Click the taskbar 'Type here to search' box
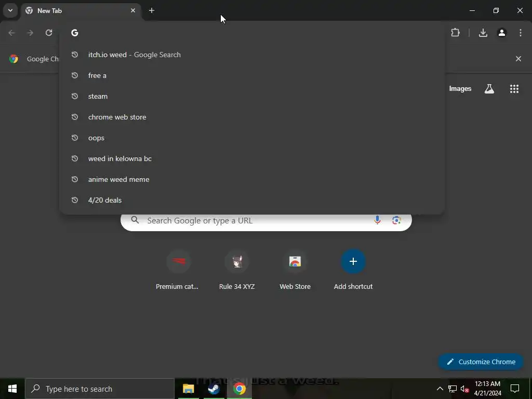 (x=100, y=389)
